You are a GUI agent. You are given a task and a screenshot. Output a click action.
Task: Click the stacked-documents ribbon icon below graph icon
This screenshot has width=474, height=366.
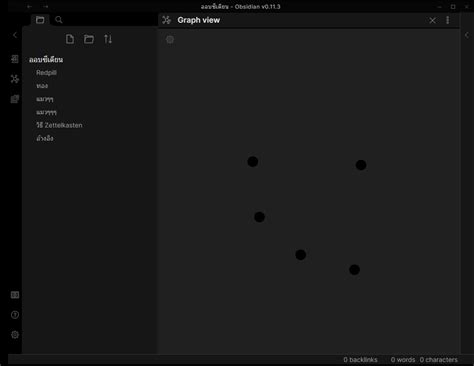coord(15,99)
